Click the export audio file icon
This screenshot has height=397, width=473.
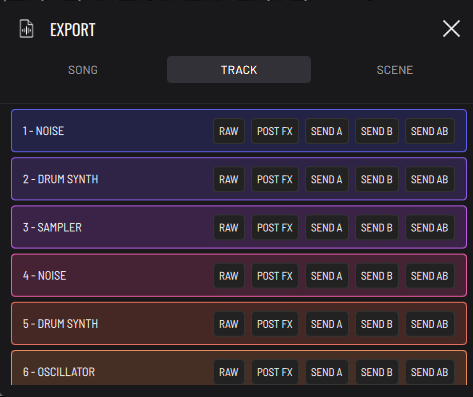26,29
